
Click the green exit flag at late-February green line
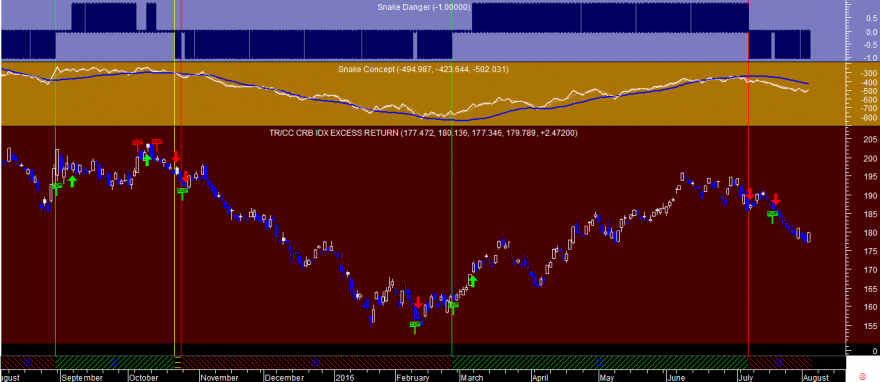pos(453,306)
